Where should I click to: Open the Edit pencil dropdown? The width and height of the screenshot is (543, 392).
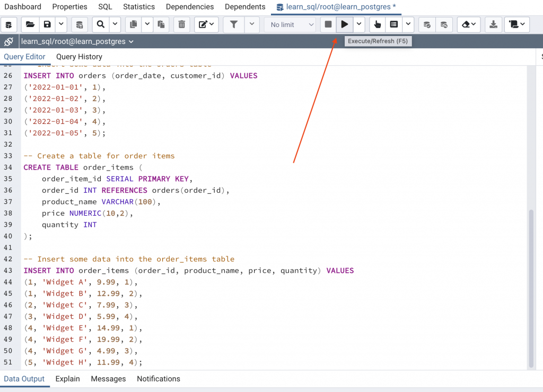point(206,24)
